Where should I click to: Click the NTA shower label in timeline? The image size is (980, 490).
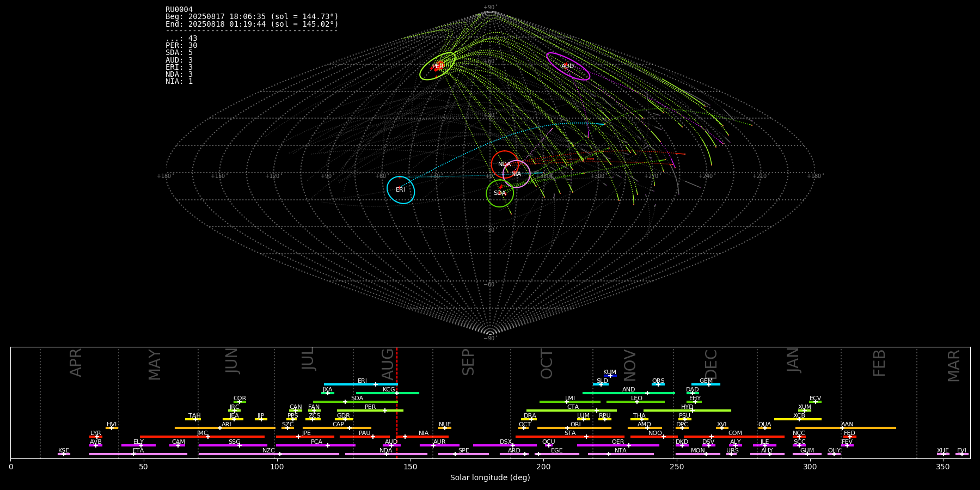tap(621, 451)
